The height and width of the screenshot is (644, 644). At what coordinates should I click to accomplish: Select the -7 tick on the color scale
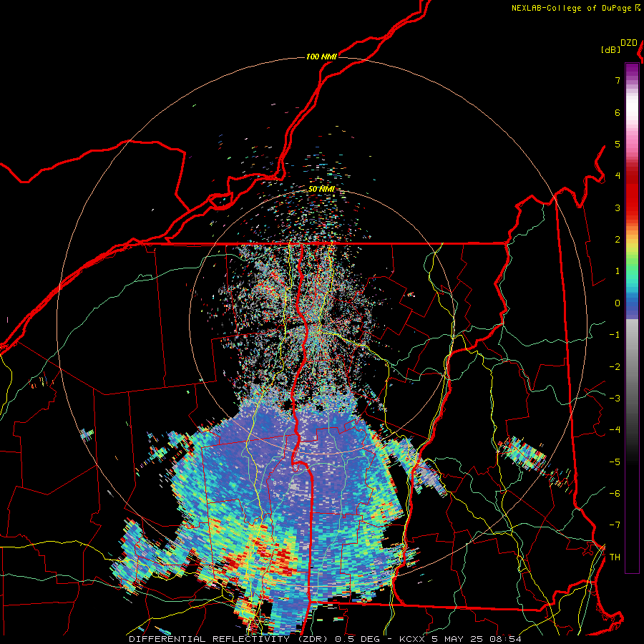click(x=615, y=525)
